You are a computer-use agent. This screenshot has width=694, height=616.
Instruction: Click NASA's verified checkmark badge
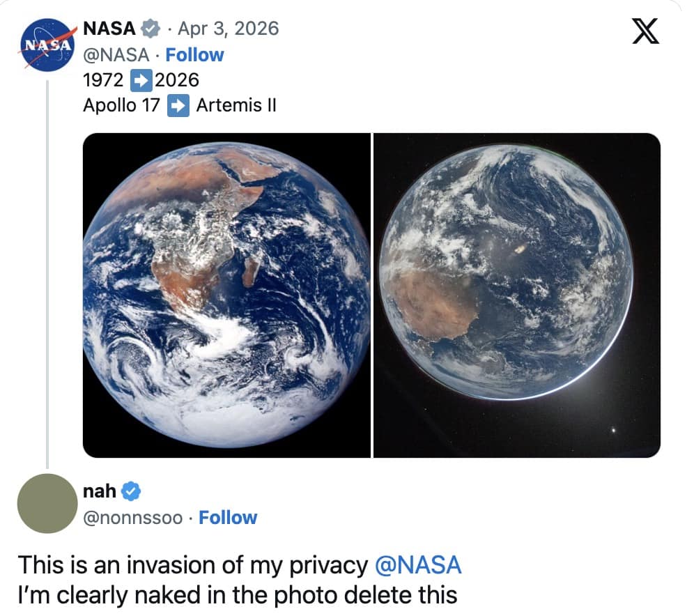(x=150, y=29)
